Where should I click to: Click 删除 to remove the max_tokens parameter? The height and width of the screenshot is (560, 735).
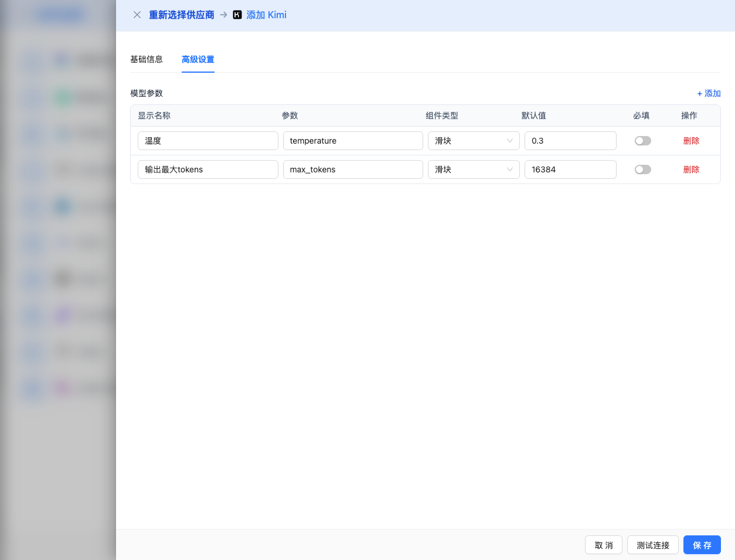(691, 169)
